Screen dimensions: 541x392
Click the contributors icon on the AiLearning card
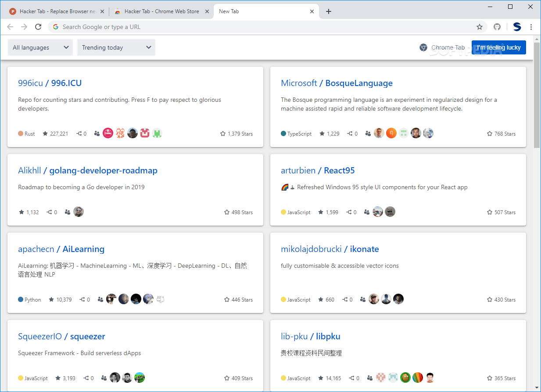pyautogui.click(x=100, y=299)
